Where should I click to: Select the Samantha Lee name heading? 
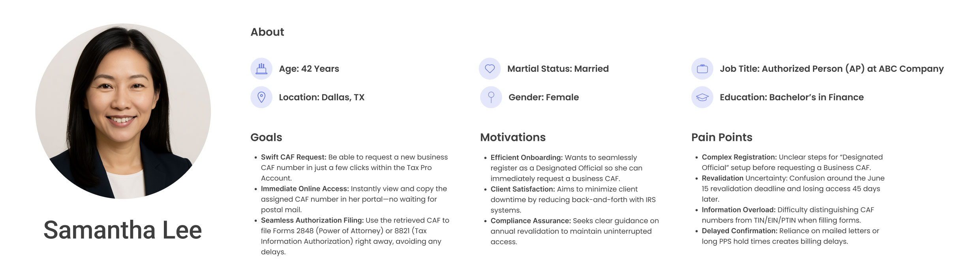[123, 230]
